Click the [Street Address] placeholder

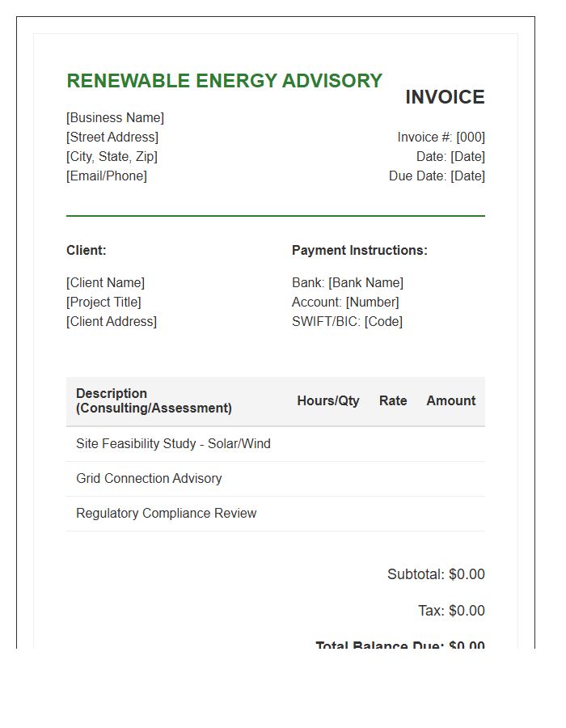point(112,138)
